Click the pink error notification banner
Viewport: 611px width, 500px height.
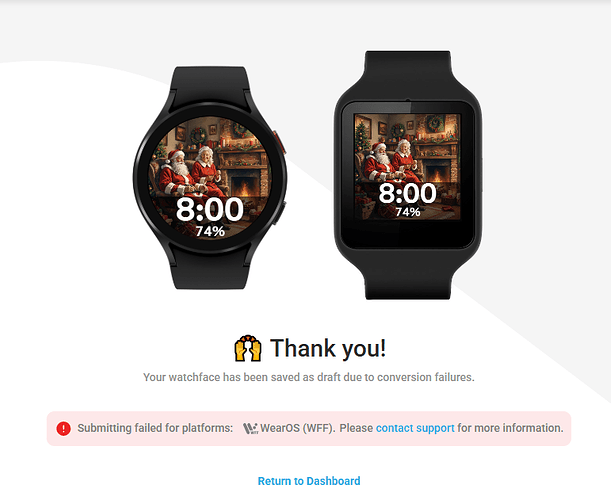309,428
